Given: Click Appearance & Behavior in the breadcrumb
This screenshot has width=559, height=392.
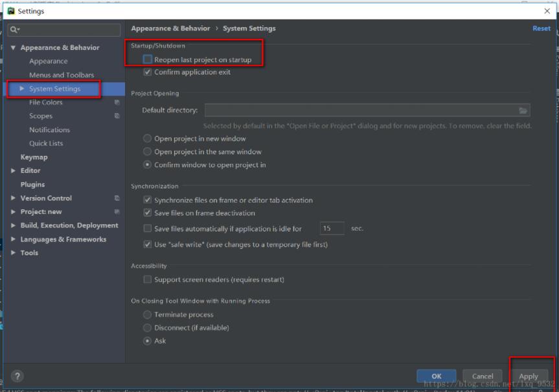Looking at the screenshot, I should [170, 28].
